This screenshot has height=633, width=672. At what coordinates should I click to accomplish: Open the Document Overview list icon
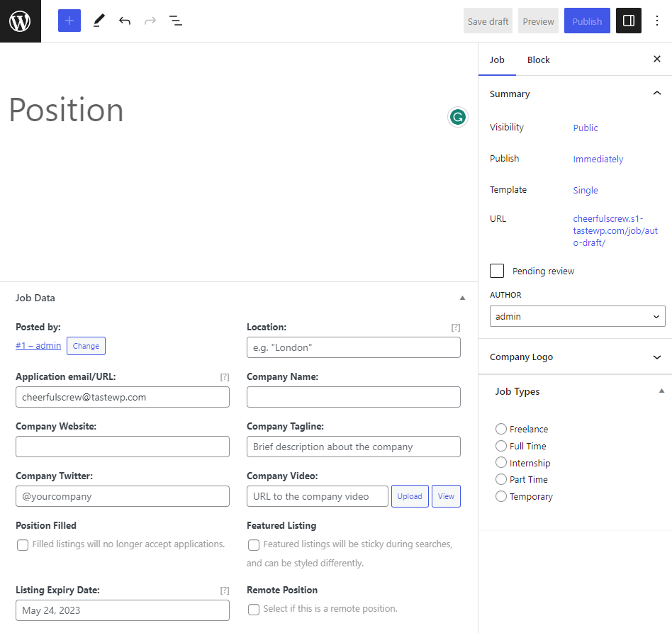(176, 21)
